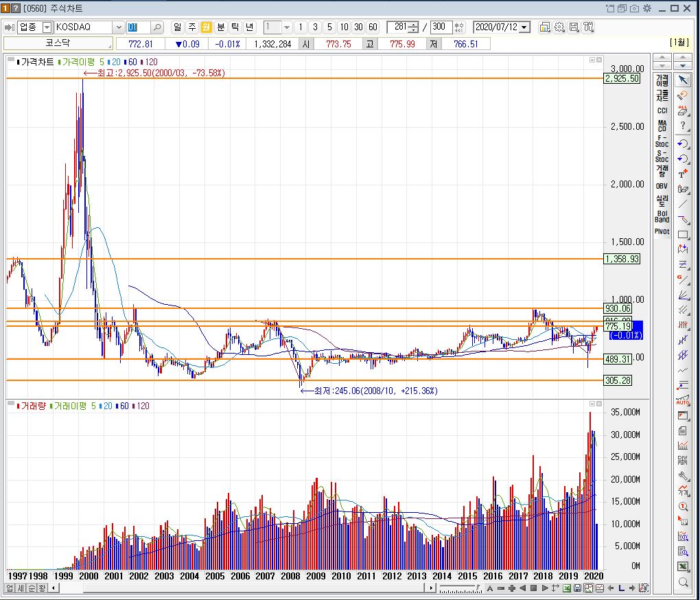Image resolution: width=700 pixels, height=600 pixels.
Task: Expand the KOSDAQ market dropdown
Action: click(x=118, y=27)
